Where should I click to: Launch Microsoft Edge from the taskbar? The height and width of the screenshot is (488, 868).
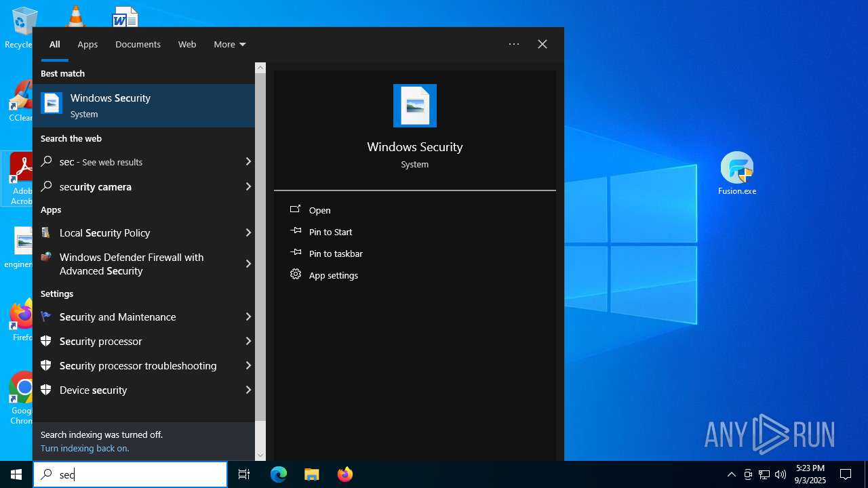point(279,474)
